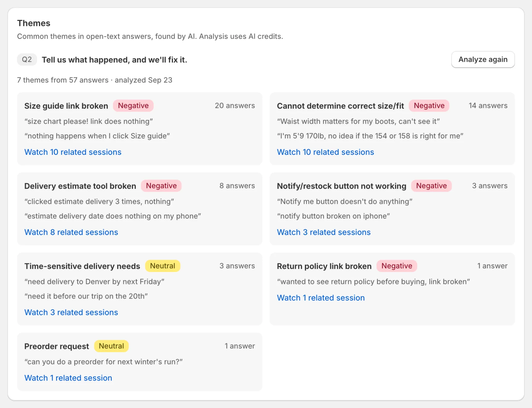Image resolution: width=532 pixels, height=408 pixels.
Task: Select the Time-sensitive delivery needs title
Action: 82,266
